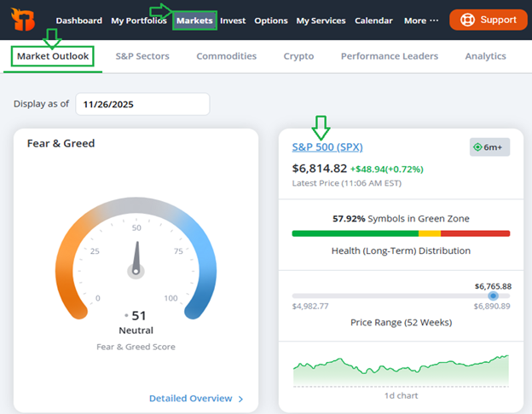This screenshot has width=532, height=414.
Task: Select the Crypto tab
Action: click(298, 56)
